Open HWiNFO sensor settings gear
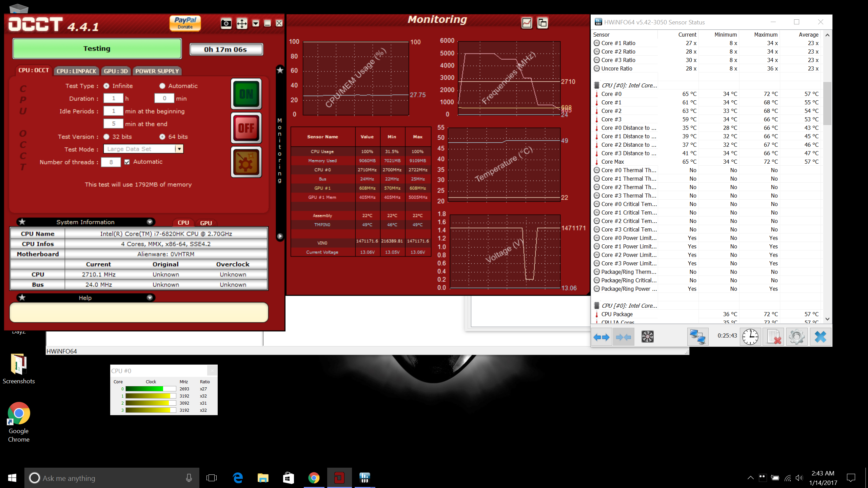 pyautogui.click(x=796, y=337)
